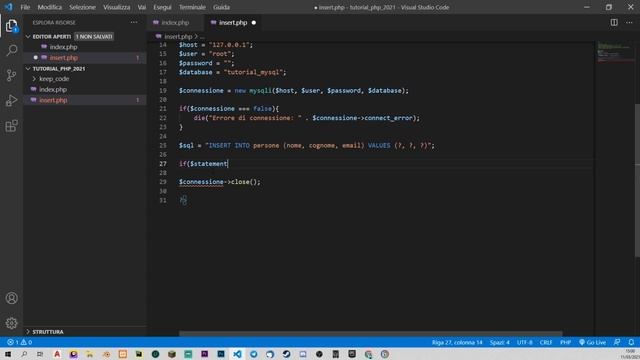
Task: Open index.php in the project tree
Action: (x=53, y=89)
